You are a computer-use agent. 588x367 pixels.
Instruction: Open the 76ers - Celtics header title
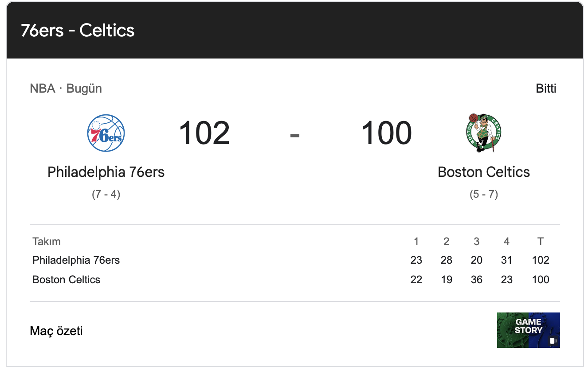[x=78, y=30]
